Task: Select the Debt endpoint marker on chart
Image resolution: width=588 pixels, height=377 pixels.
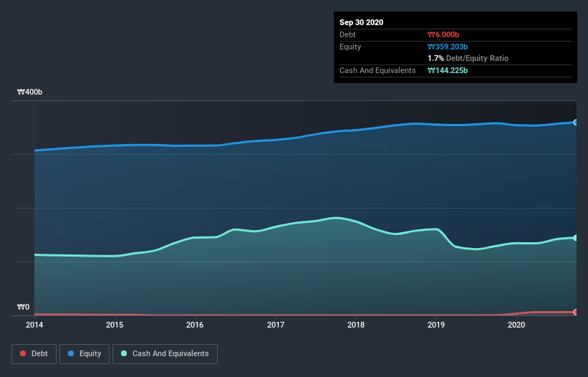Action: [576, 312]
